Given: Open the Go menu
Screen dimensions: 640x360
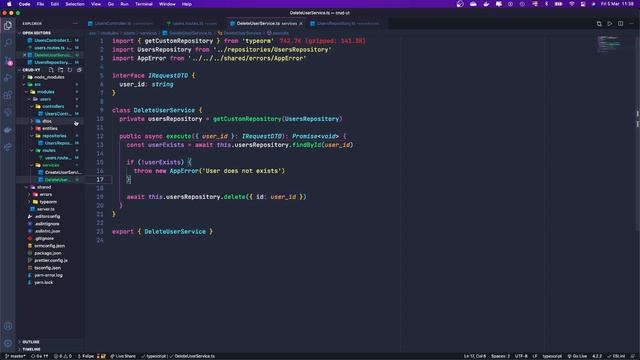Looking at the screenshot, I should click(x=111, y=4).
